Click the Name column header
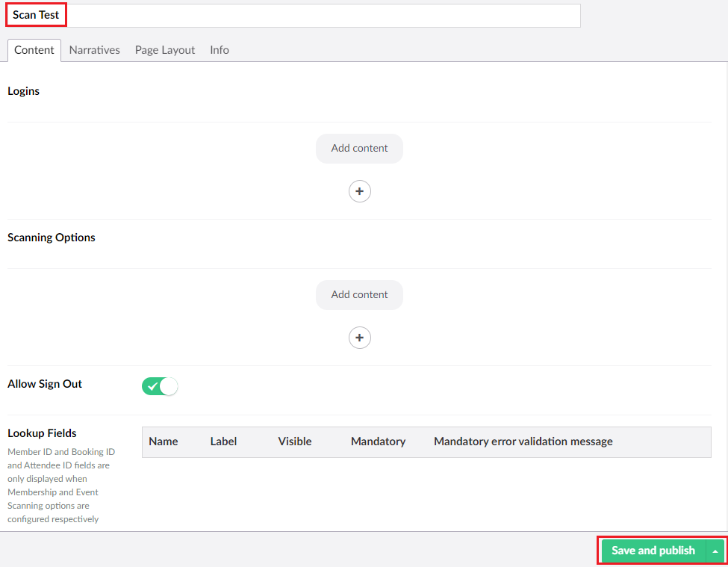Image resolution: width=728 pixels, height=567 pixels. pos(164,441)
